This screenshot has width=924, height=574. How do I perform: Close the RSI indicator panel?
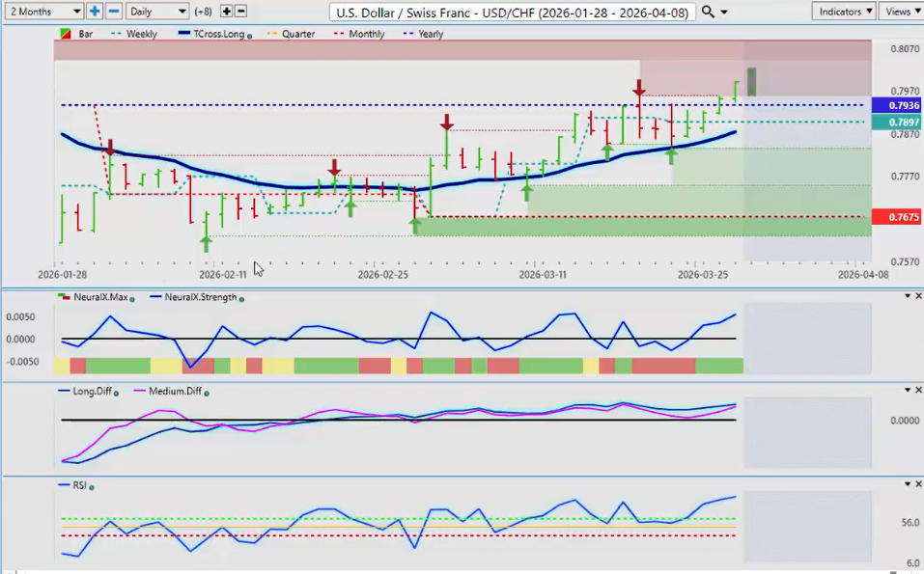coord(918,483)
